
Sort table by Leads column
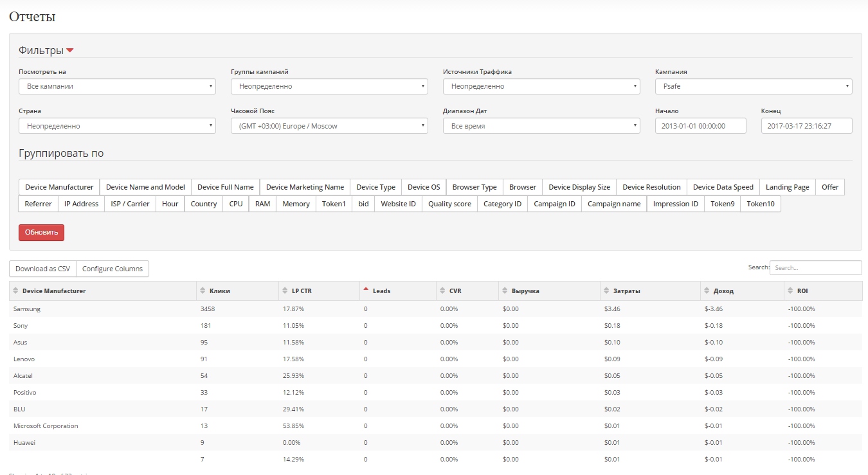point(397,291)
